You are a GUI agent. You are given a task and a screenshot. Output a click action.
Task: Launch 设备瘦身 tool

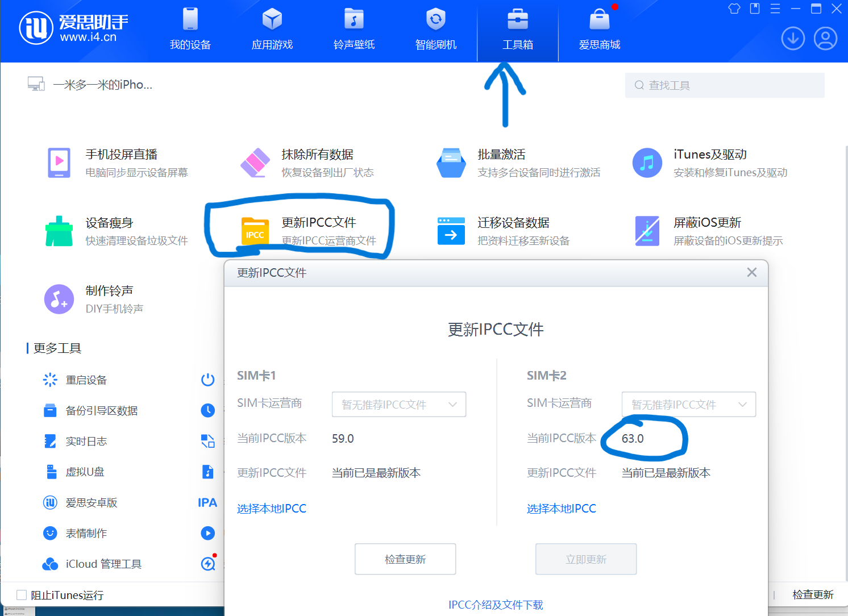click(117, 231)
